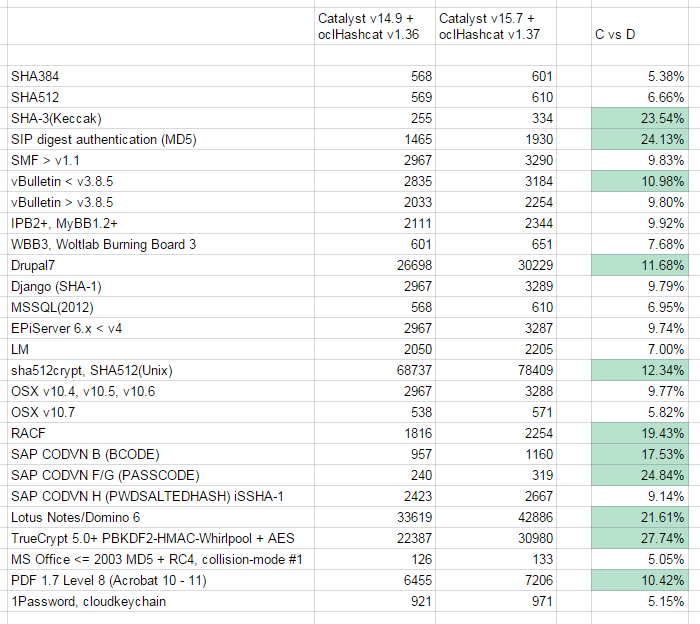The image size is (700, 624).
Task: Click the value 1930 cell
Action: coord(496,139)
